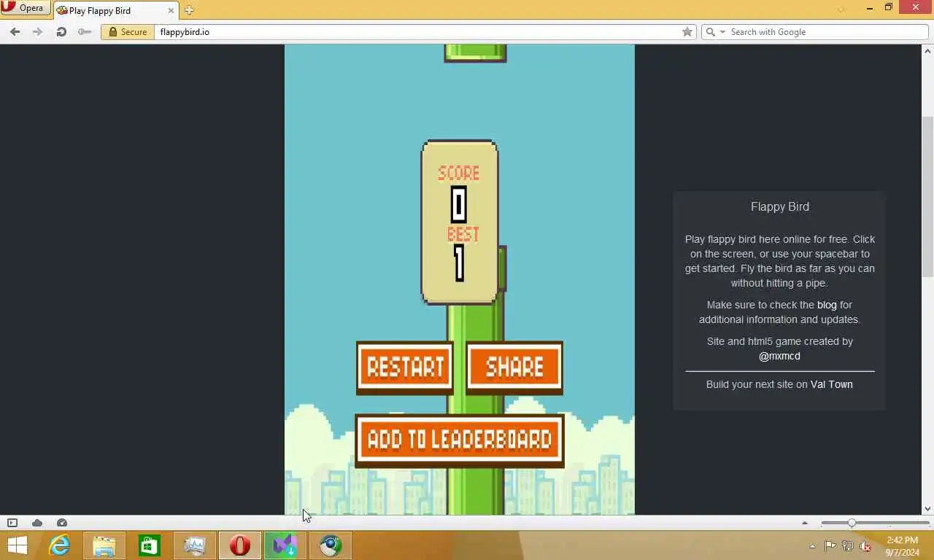The width and height of the screenshot is (934, 560).
Task: Click the SHARE game button
Action: [514, 367]
